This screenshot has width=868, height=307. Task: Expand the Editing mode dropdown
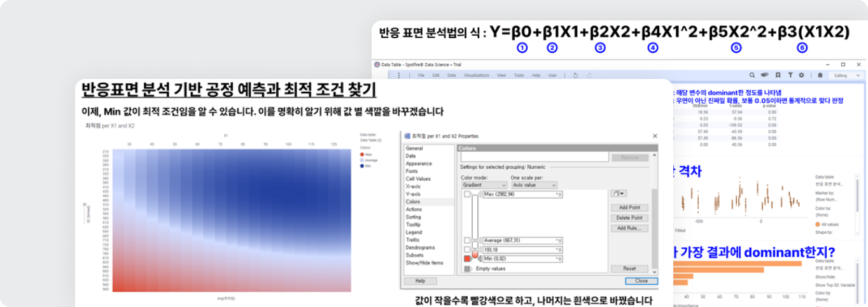pyautogui.click(x=846, y=75)
